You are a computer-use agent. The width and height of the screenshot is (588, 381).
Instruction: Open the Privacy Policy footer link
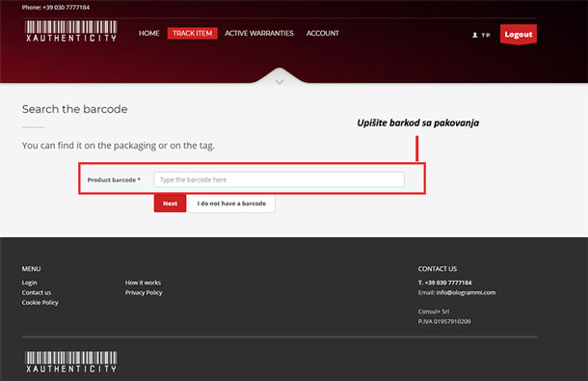(144, 292)
